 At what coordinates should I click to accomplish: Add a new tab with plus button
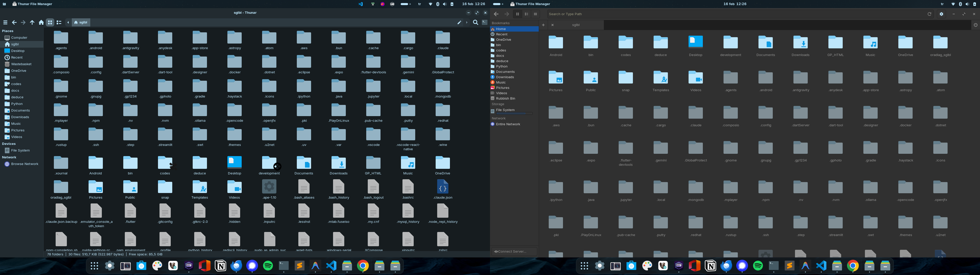(543, 25)
